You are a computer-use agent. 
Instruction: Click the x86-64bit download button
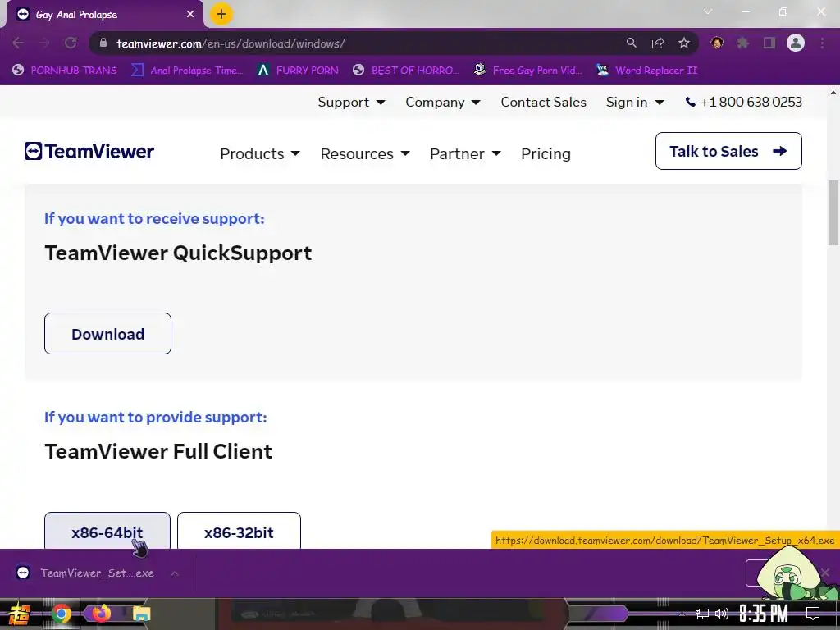[107, 532]
